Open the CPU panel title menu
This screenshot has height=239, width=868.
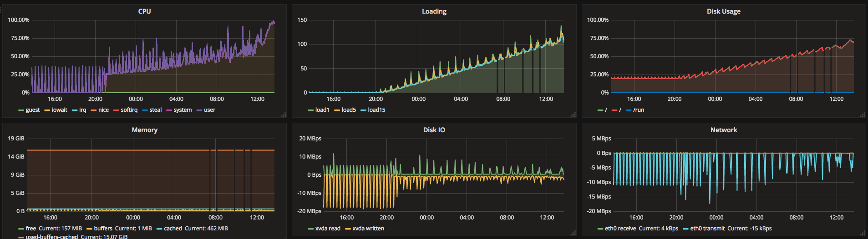pos(144,11)
